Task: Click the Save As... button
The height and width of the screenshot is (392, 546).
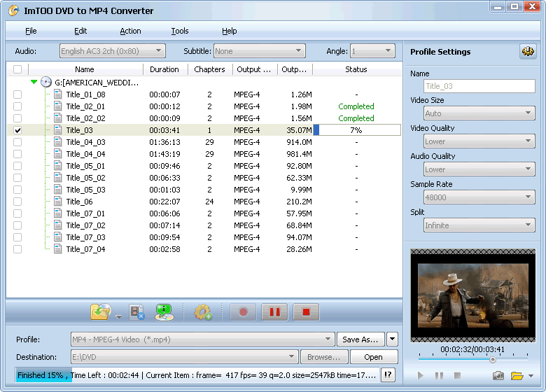Action: point(360,339)
